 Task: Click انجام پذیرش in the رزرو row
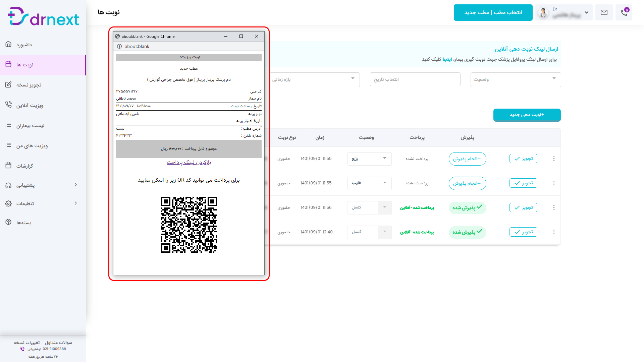(467, 159)
